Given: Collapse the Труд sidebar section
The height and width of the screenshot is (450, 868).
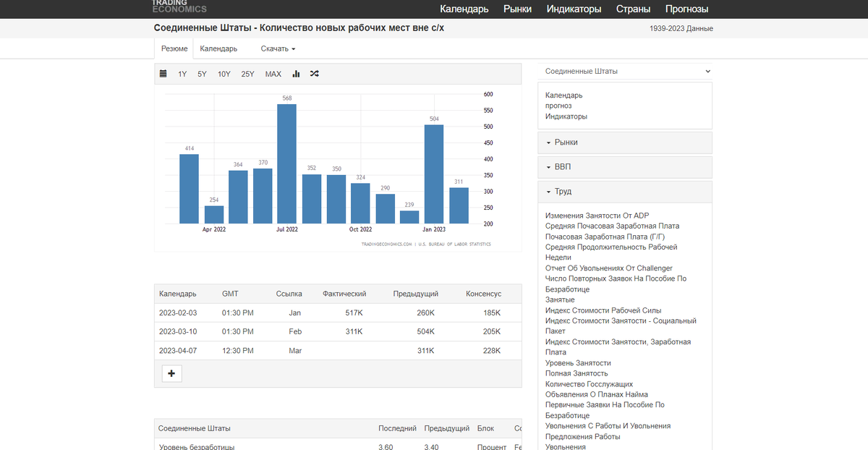Looking at the screenshot, I should pyautogui.click(x=625, y=192).
